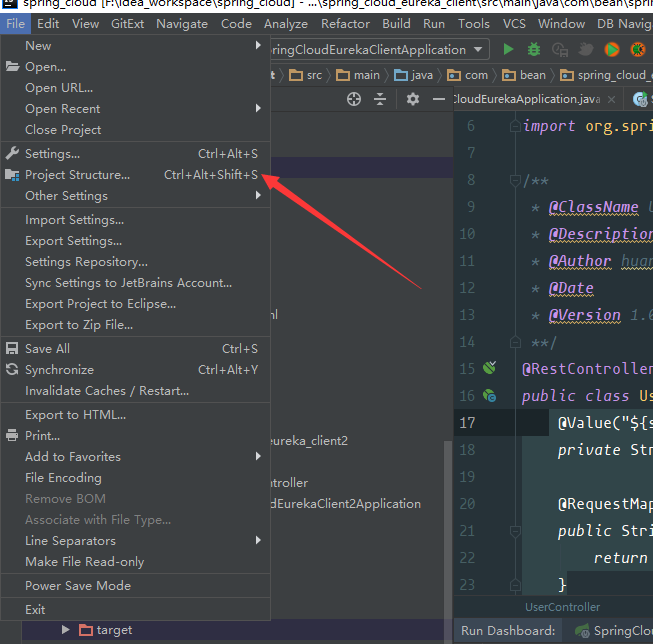Open the run configuration dropdown
653x644 pixels.
(478, 50)
